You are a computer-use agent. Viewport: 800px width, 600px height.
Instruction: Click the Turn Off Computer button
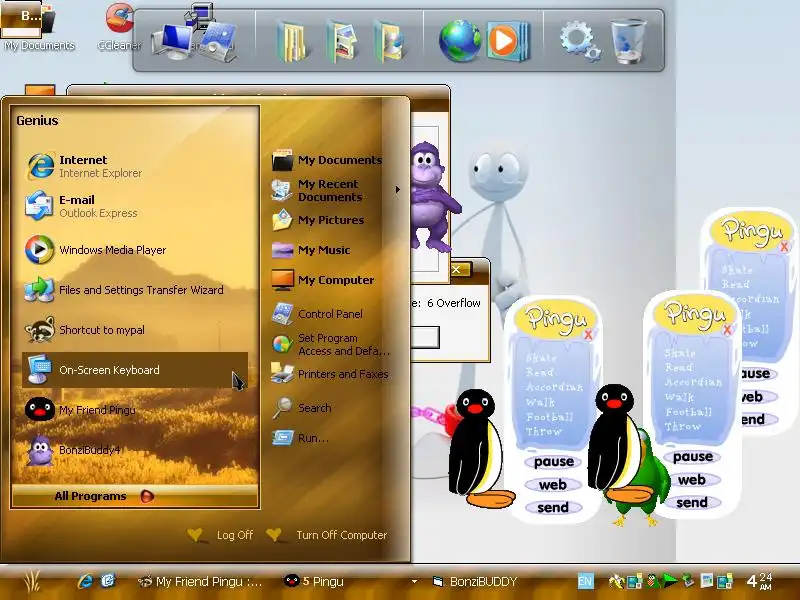pyautogui.click(x=327, y=535)
